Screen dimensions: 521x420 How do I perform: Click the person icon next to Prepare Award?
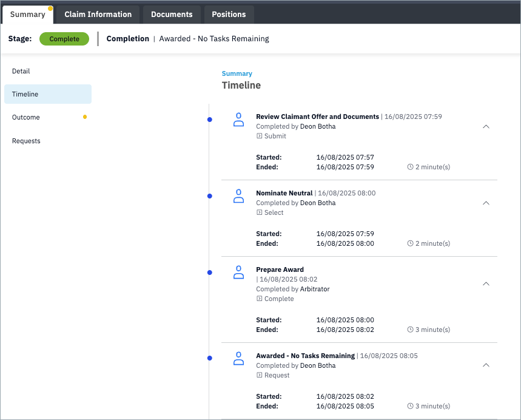(238, 273)
